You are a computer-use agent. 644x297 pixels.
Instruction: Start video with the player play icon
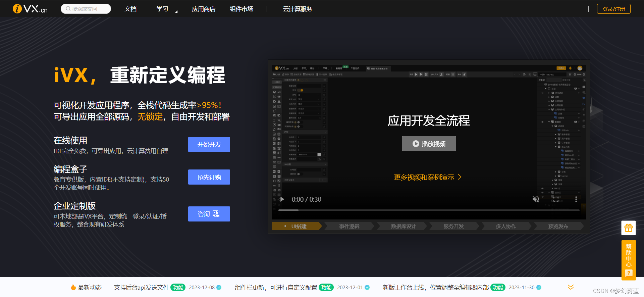coord(282,199)
